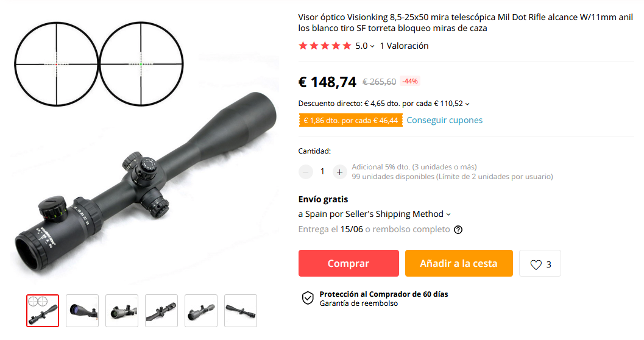Click Añadir a la cesta button
This screenshot has height=340, width=644.
pyautogui.click(x=459, y=263)
